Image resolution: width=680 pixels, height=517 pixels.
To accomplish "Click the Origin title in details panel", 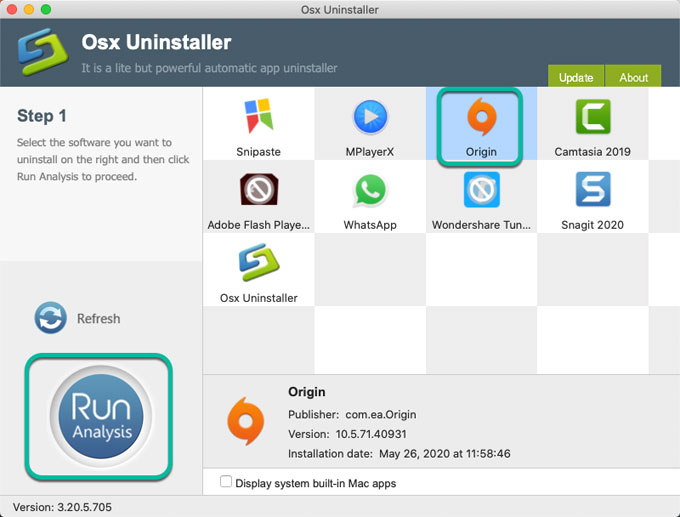I will [x=307, y=392].
